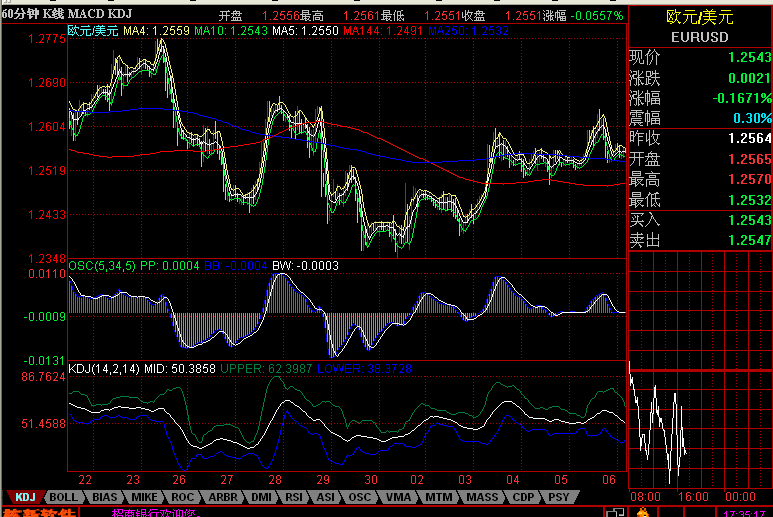Image resolution: width=773 pixels, height=517 pixels.
Task: Click the 涨幅 -0.0557% header value
Action: pos(583,16)
